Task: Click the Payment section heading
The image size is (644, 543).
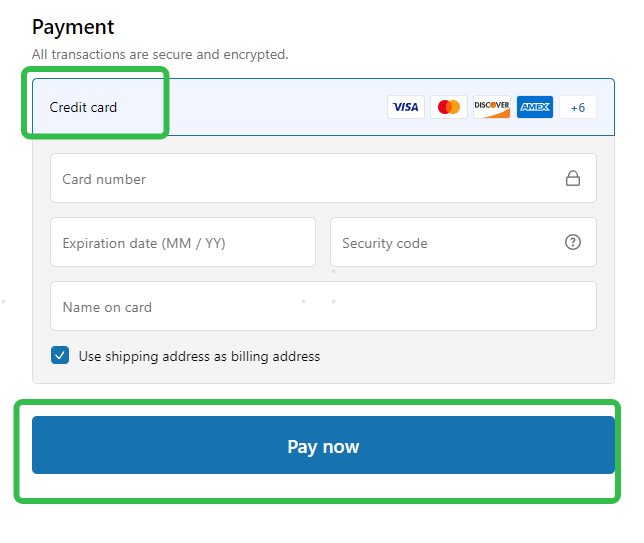Action: tap(73, 27)
